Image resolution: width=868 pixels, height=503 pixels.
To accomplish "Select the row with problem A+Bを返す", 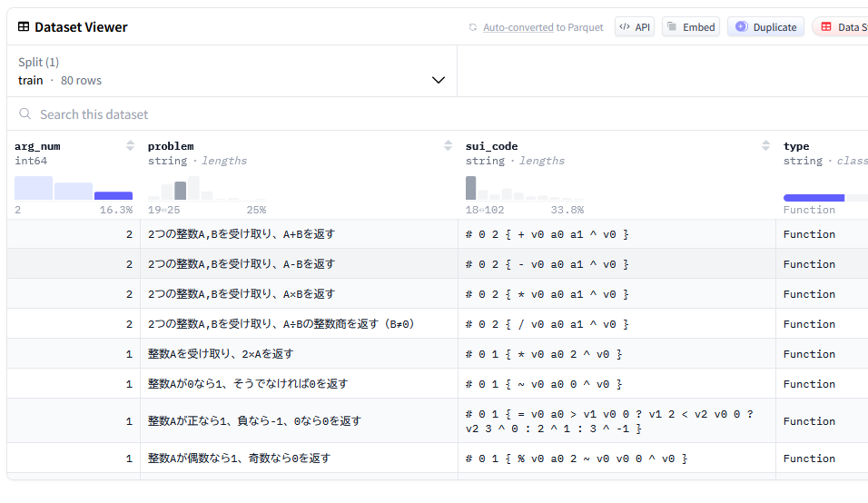I will click(438, 234).
